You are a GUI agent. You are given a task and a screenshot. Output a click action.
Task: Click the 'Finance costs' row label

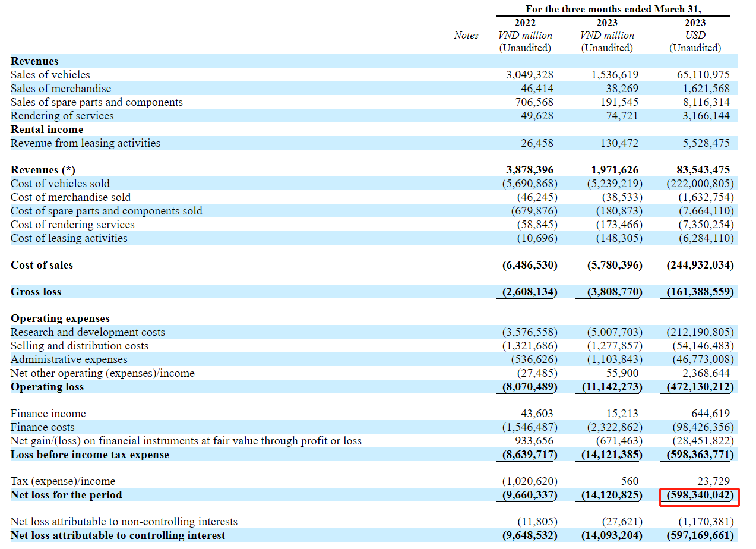pos(43,427)
